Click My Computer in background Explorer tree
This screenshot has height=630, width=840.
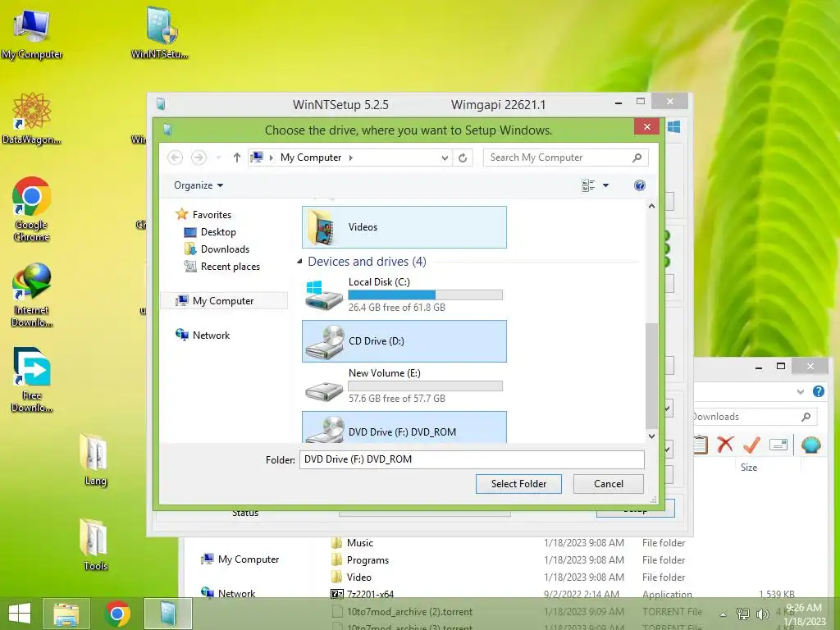[240, 559]
